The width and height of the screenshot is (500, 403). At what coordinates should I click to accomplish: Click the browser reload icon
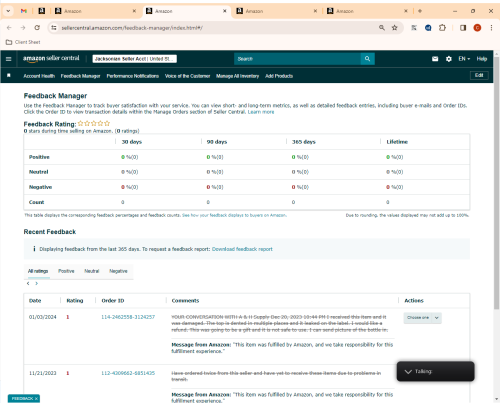click(x=37, y=28)
